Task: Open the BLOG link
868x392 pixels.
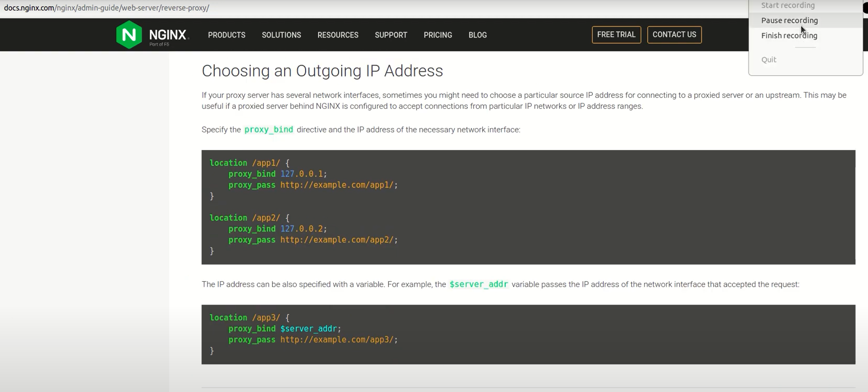Action: click(478, 35)
